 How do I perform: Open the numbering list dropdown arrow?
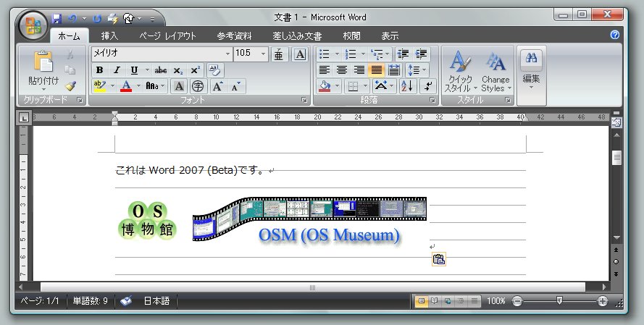point(363,54)
